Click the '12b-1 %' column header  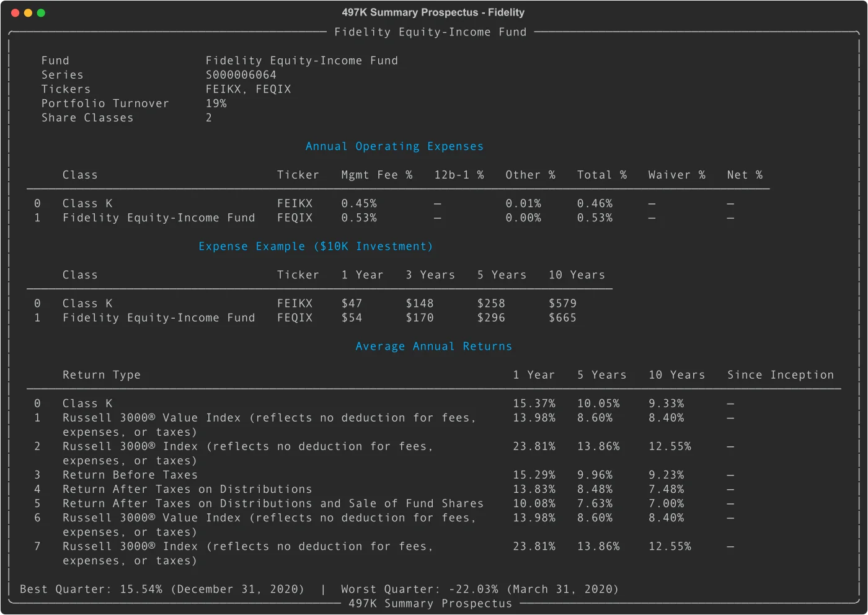pyautogui.click(x=459, y=175)
